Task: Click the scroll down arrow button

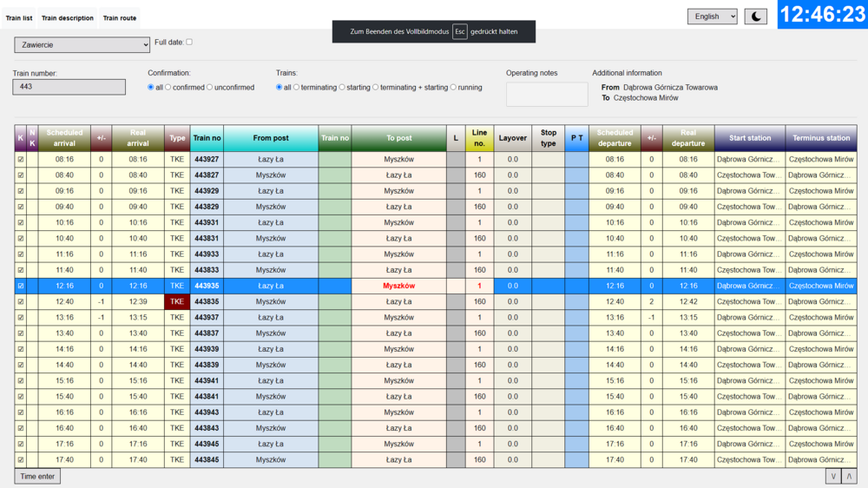Action: pyautogui.click(x=833, y=476)
